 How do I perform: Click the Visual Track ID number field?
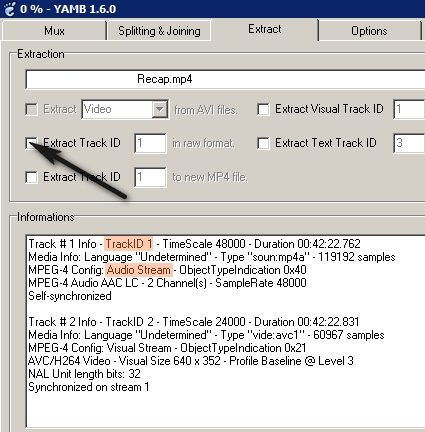[409, 109]
